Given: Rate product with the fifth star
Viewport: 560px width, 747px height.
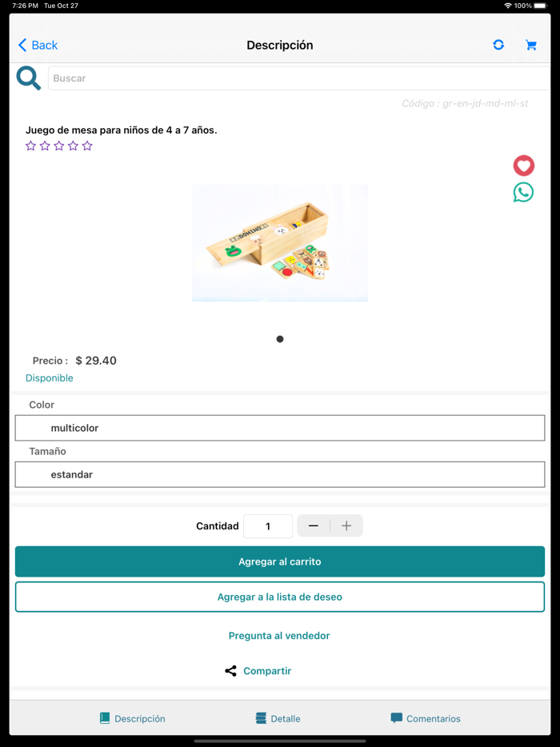Looking at the screenshot, I should (87, 146).
